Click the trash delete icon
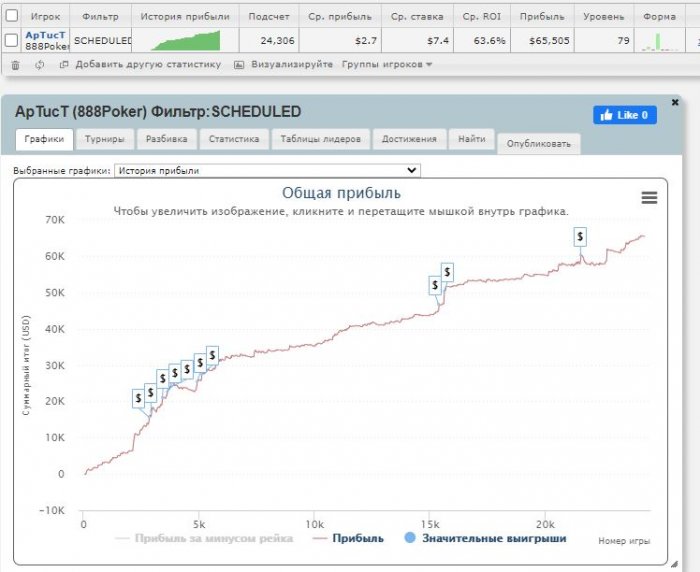This screenshot has height=572, width=700. coord(15,65)
